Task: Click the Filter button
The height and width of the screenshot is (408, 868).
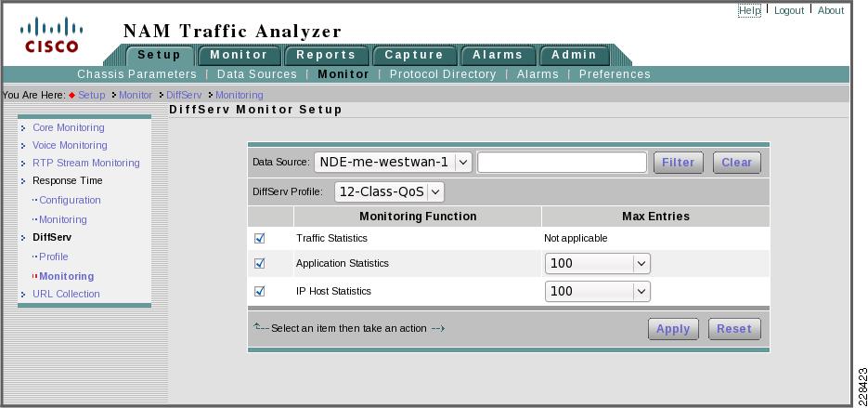Action: pos(678,163)
